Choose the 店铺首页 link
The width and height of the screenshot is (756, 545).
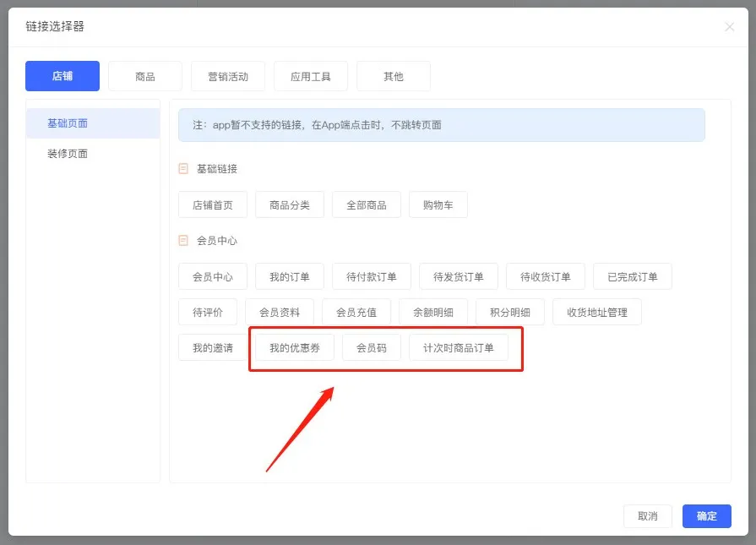pyautogui.click(x=213, y=205)
